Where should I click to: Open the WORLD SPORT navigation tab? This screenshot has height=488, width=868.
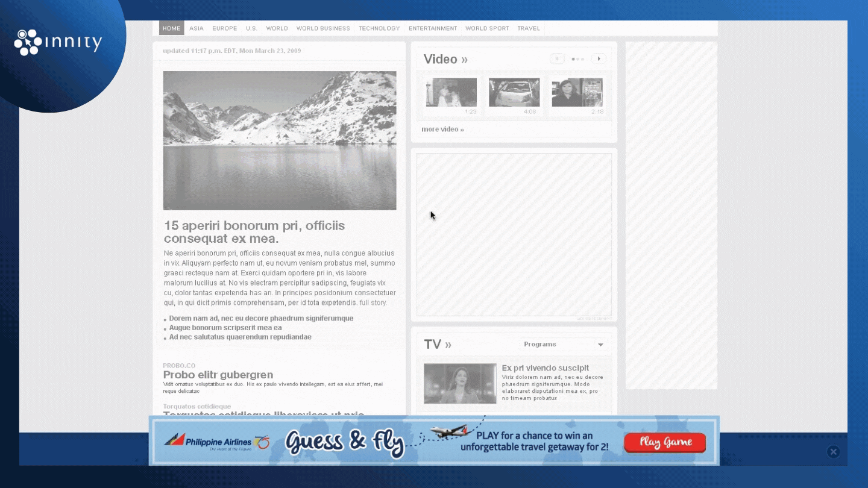coord(487,28)
